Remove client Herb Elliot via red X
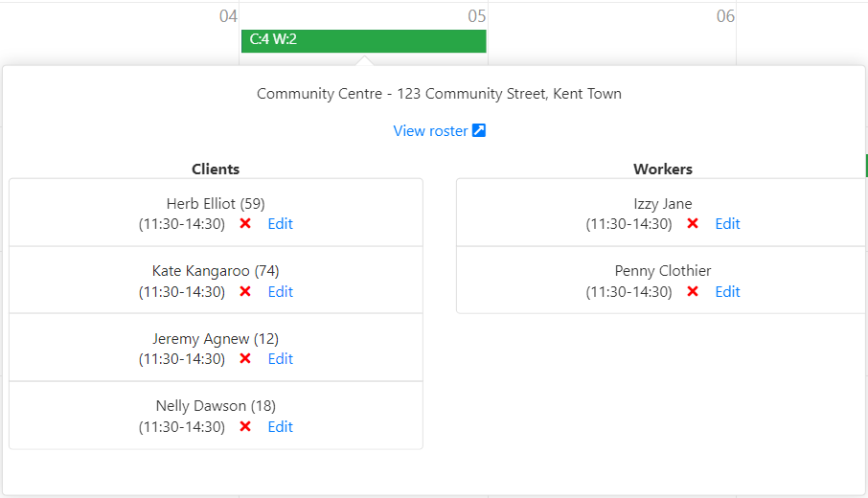 point(245,223)
